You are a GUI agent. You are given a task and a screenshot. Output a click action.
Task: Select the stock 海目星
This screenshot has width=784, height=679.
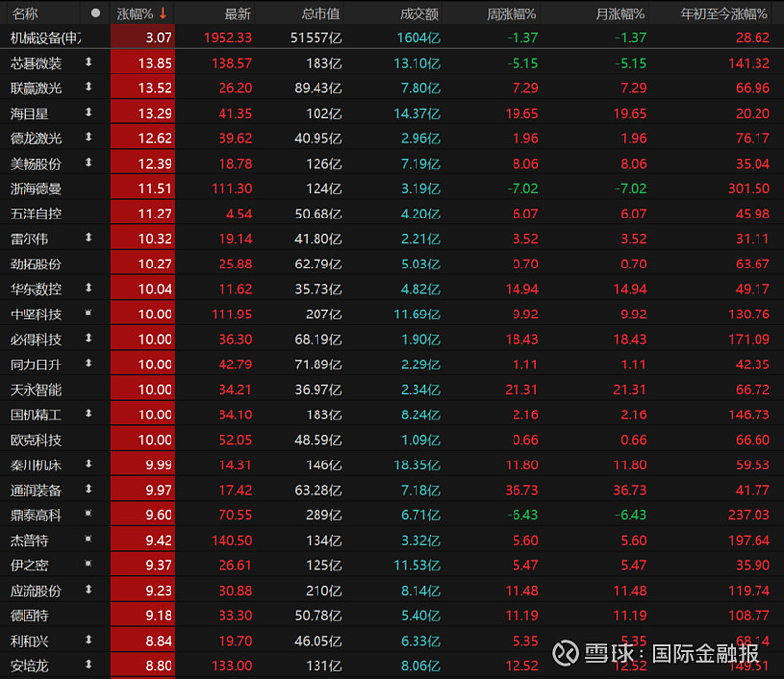29,114
